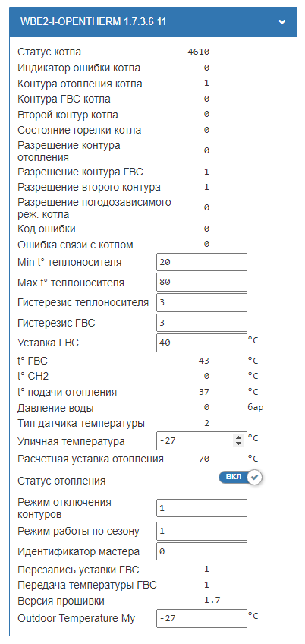Click the checkmark knob on ВКЛ switch
305x644 pixels.
click(x=255, y=477)
